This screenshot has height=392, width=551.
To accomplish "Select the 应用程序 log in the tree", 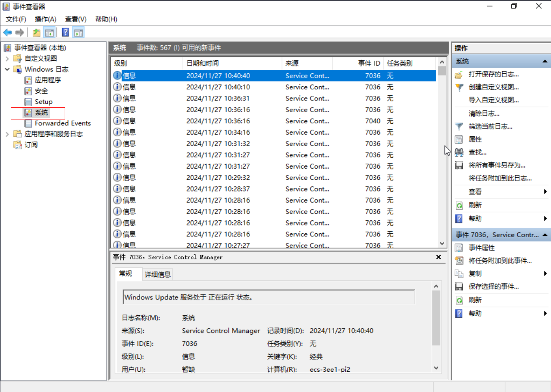I will coord(48,80).
